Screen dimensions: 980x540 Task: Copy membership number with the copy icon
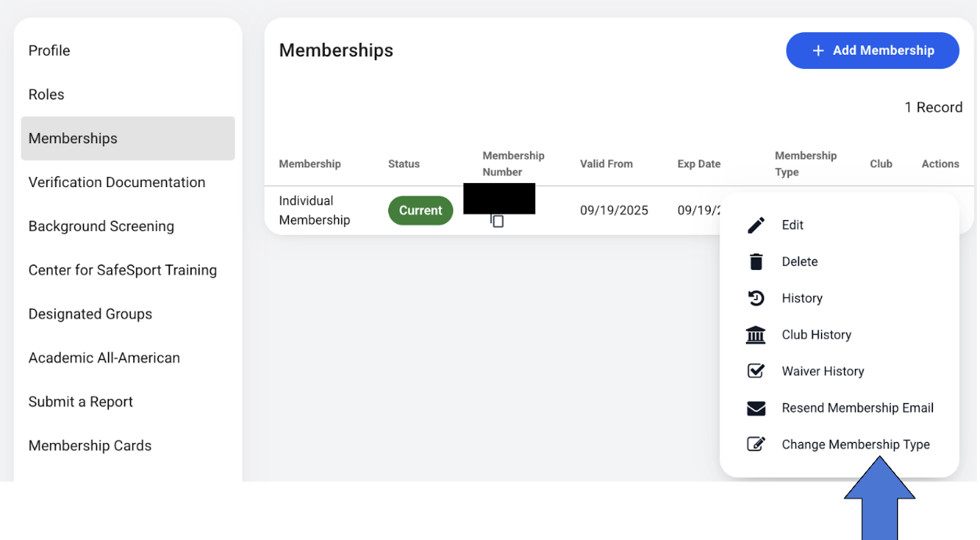(x=497, y=221)
